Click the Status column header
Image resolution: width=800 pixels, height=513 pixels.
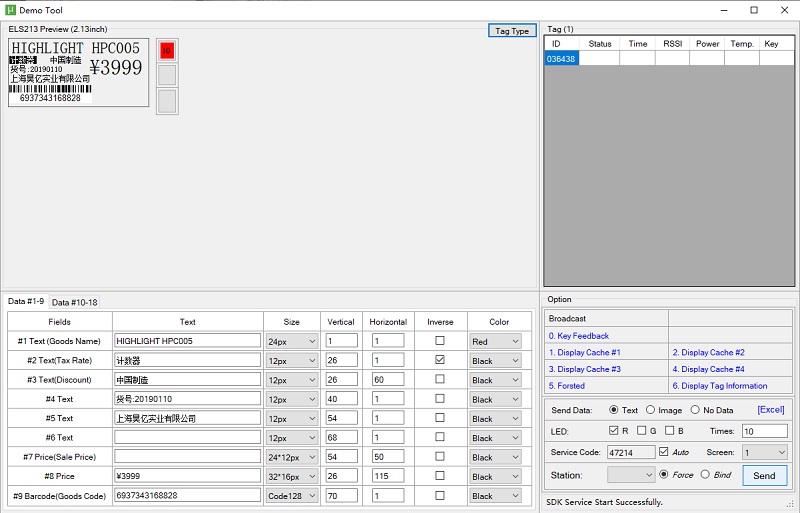tap(599, 44)
